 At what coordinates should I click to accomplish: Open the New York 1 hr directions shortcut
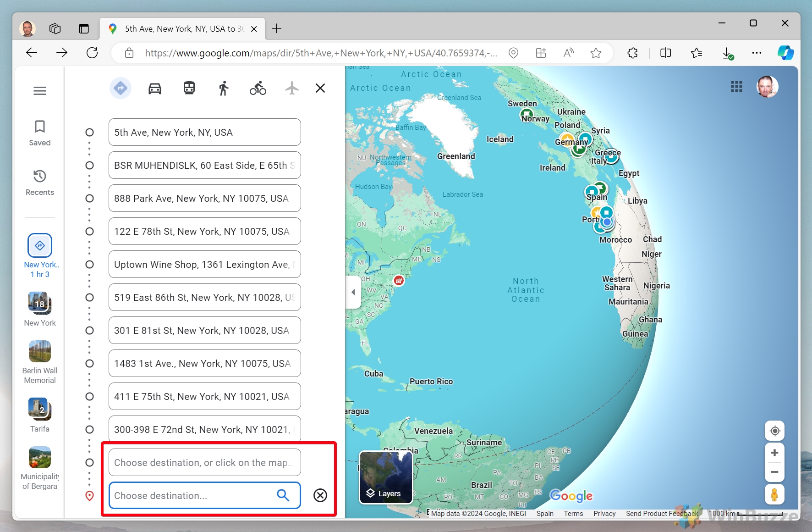[40, 256]
